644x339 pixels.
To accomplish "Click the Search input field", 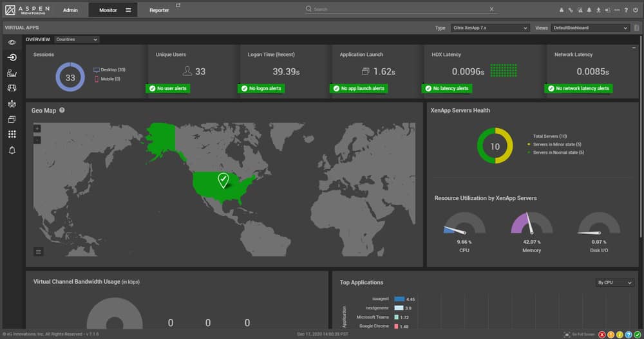I will (x=400, y=9).
